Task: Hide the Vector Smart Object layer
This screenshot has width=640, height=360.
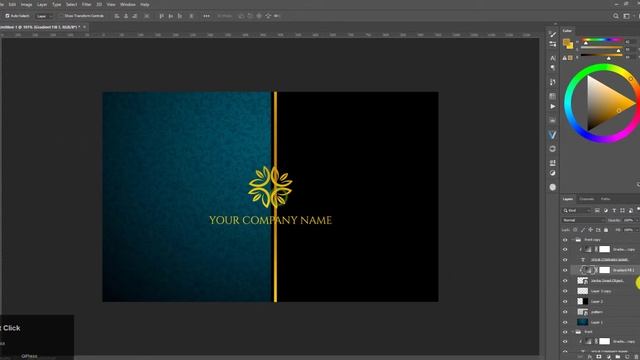Action: [x=565, y=281]
